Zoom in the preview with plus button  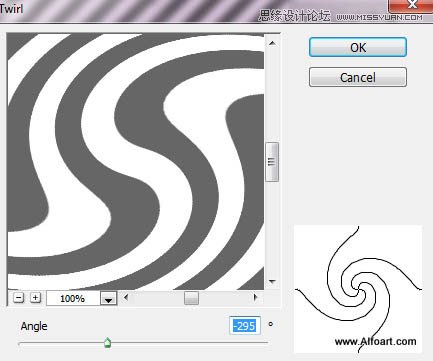(35, 297)
